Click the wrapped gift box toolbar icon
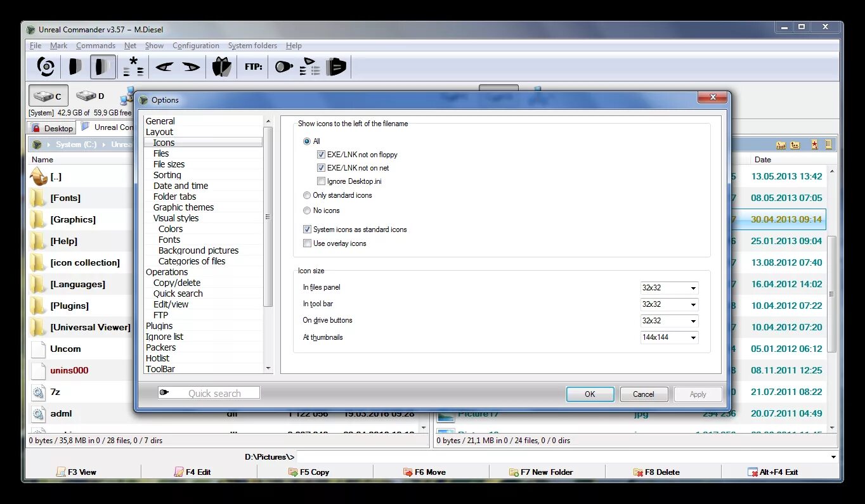Viewport: 865px width, 504px height. (x=221, y=66)
